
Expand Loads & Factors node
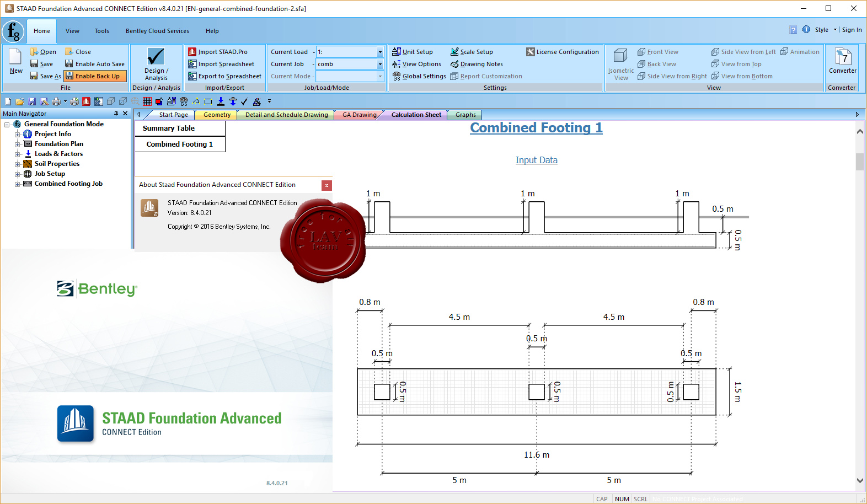click(18, 154)
